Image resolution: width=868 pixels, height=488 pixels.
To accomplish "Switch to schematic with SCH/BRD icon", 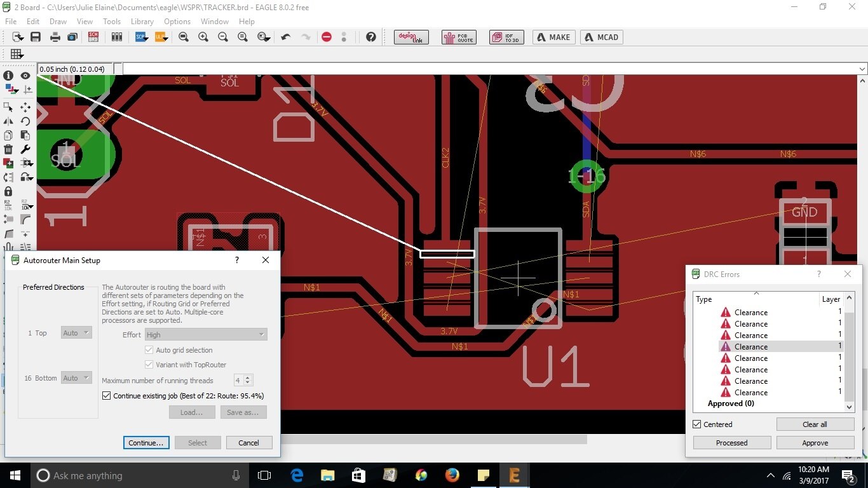I will [x=93, y=37].
